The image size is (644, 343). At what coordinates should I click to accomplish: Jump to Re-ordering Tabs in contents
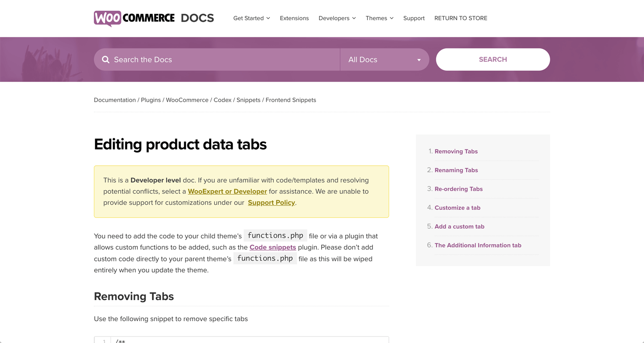tap(459, 189)
